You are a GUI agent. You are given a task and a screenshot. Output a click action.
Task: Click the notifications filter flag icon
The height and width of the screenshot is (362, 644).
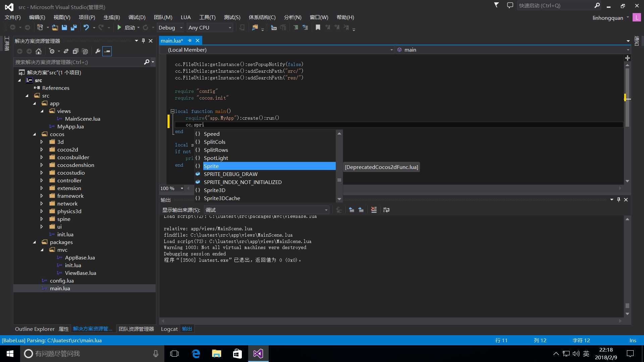coord(496,5)
